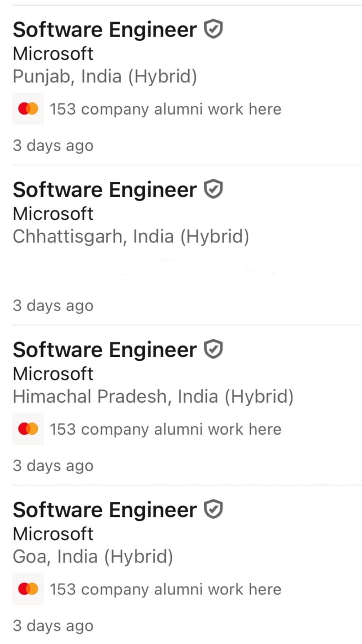View 153 company alumni in the Punjab listing
Screen dimensions: 362x644
[x=165, y=109]
